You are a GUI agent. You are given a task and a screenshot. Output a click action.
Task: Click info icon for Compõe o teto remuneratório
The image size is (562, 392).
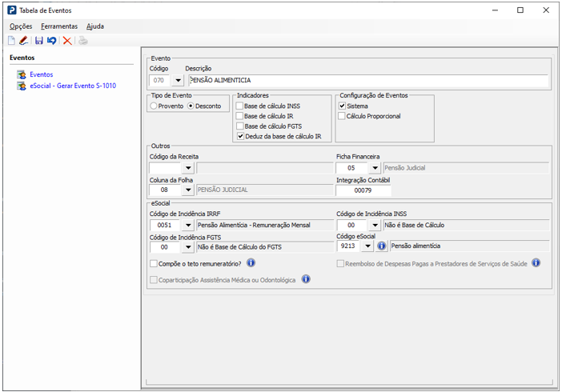(x=251, y=263)
